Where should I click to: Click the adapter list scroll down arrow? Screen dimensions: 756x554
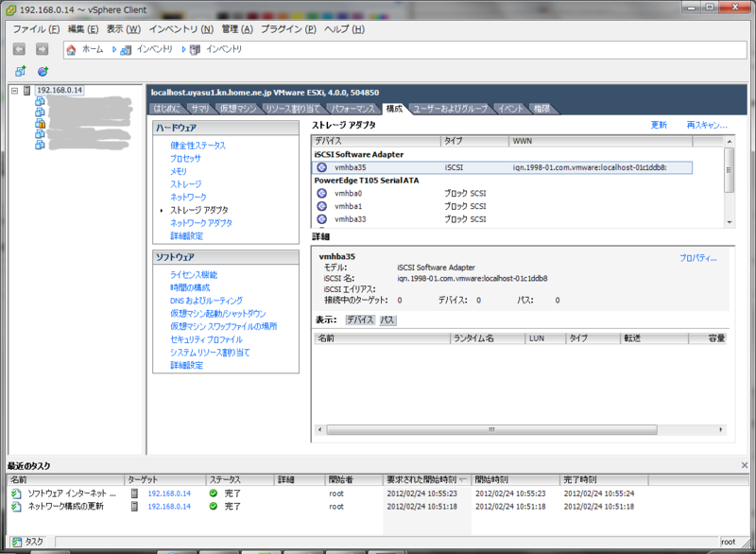coord(730,222)
